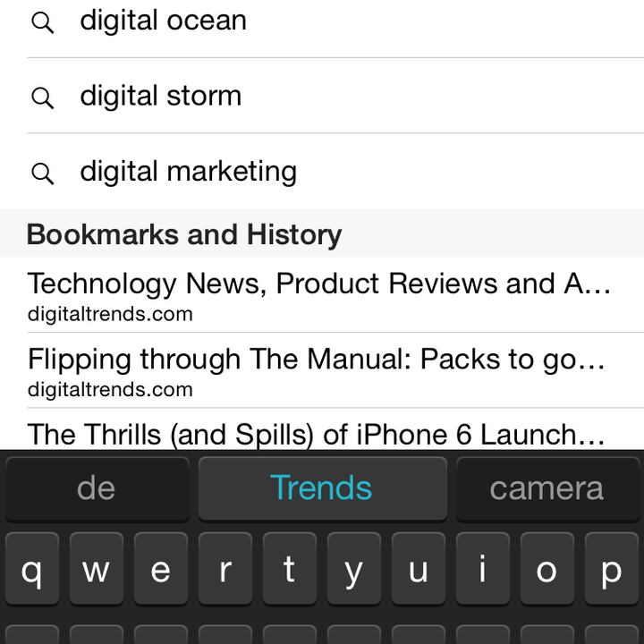Tap the search icon beside digital marketing
This screenshot has width=644, height=644.
point(43,174)
